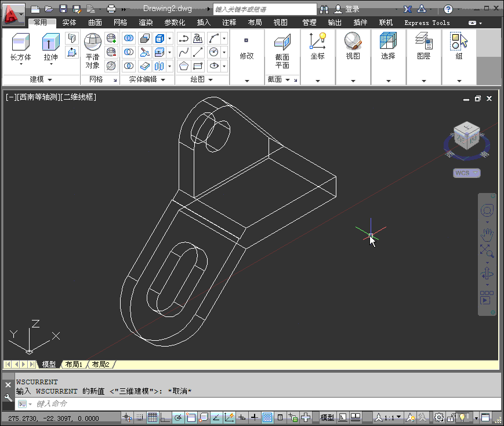Toggle 3D object snap in status bar
Image resolution: width=504 pixels, height=426 pixels.
tap(204, 417)
